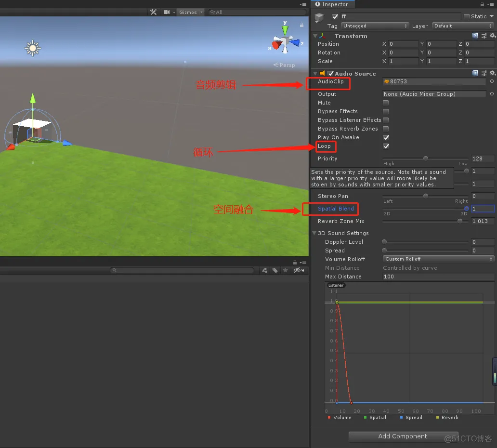Collapse the Audio Source component

click(x=315, y=74)
